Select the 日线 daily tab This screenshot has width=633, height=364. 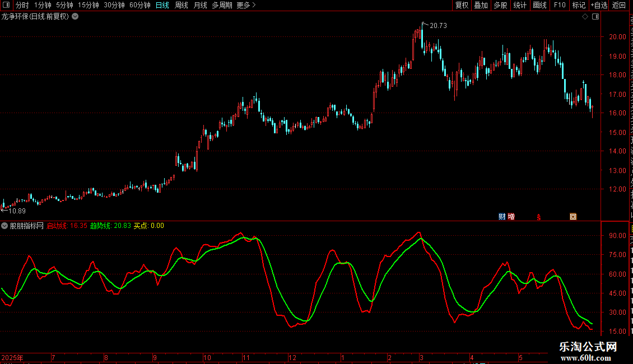coord(162,5)
